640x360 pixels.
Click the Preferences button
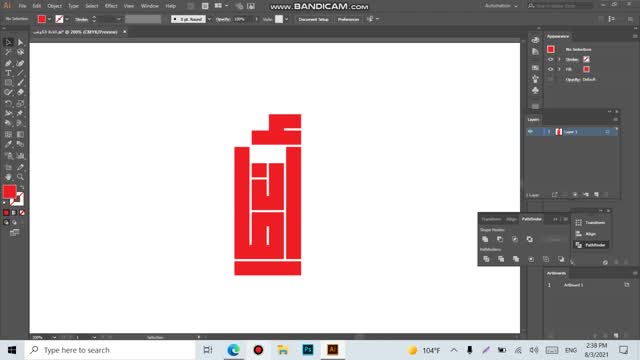coord(348,19)
